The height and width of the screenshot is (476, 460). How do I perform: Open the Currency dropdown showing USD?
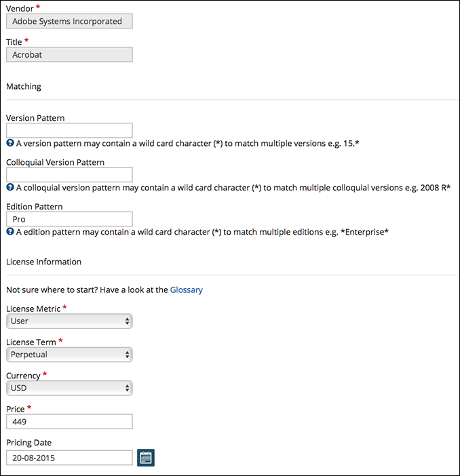69,388
